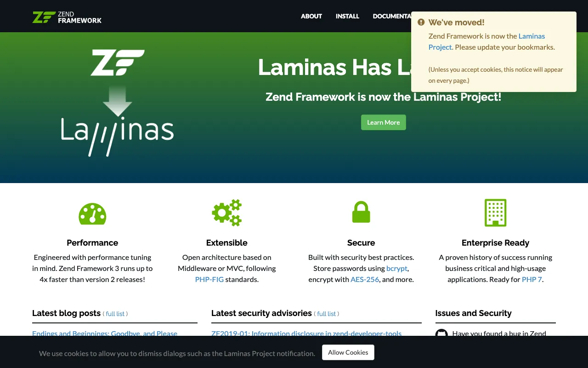Click the cookie notice message text
This screenshot has height=368, width=588.
point(177,353)
